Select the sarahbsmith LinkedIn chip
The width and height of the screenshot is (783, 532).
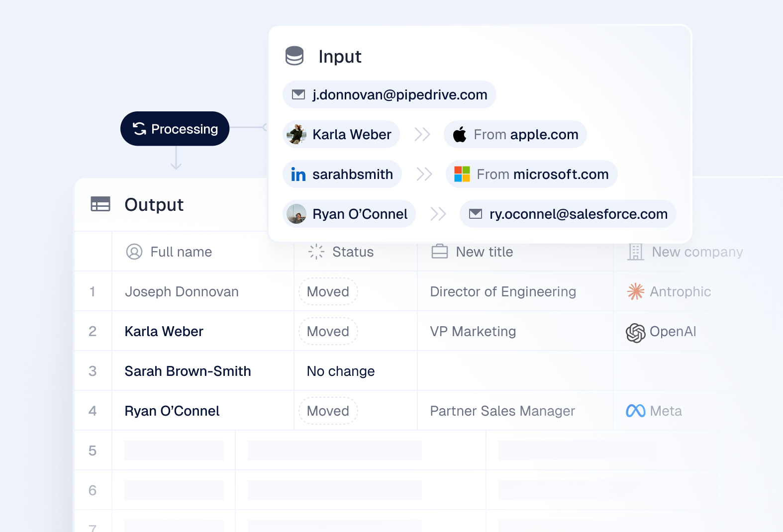pos(342,174)
